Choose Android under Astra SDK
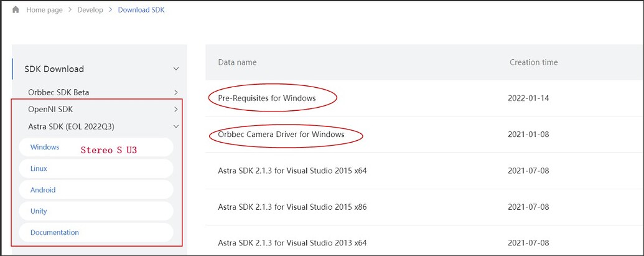 pyautogui.click(x=43, y=190)
